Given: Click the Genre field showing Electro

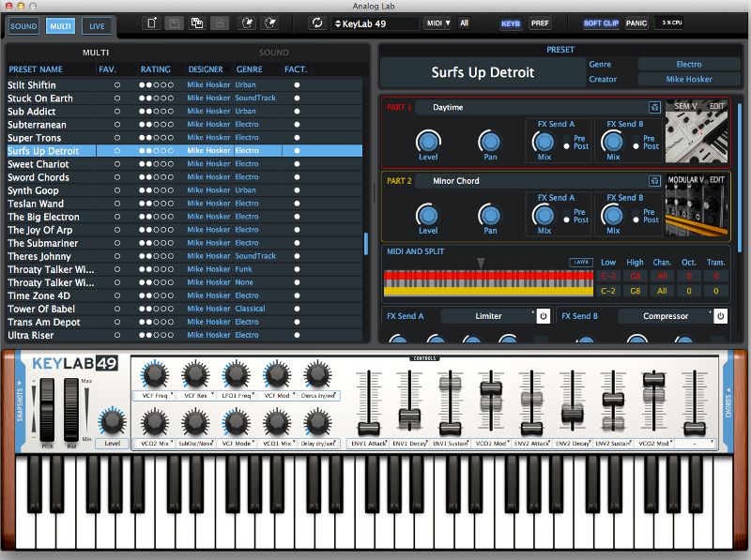Looking at the screenshot, I should 689,64.
